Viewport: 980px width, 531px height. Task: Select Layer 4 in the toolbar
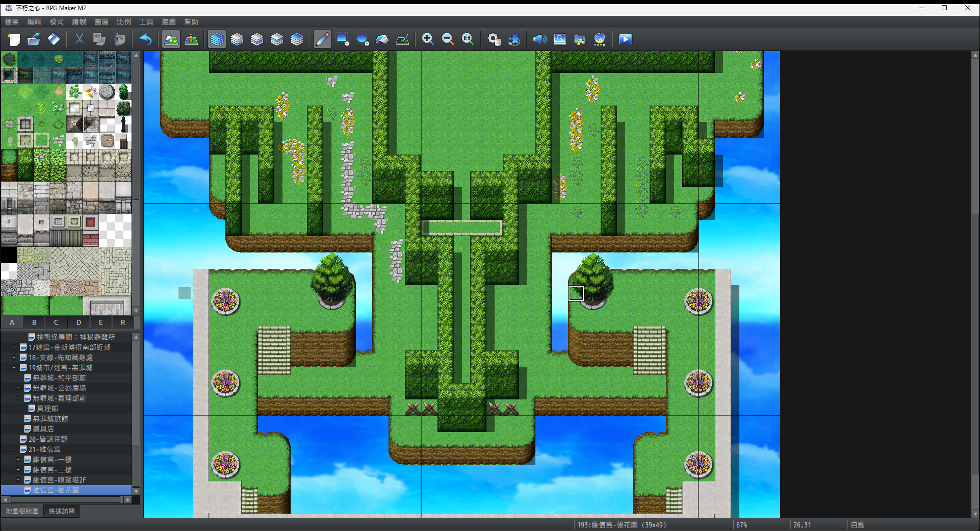(297, 39)
